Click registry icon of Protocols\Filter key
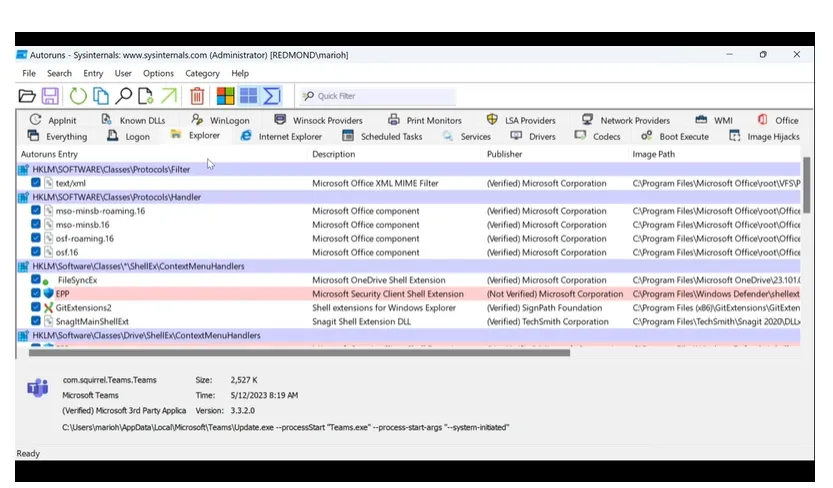Screen dimensions: 833x488 (x=23, y=169)
